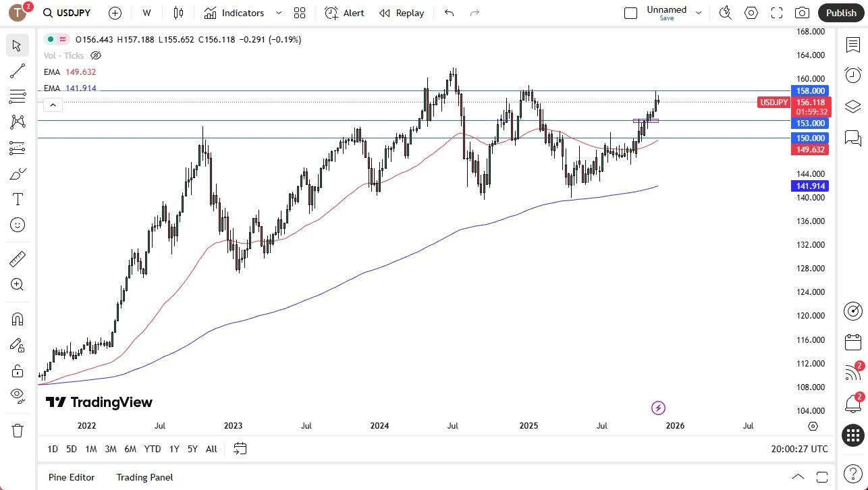
Task: Open the layout save dropdown next to Unnamed
Action: tap(699, 13)
